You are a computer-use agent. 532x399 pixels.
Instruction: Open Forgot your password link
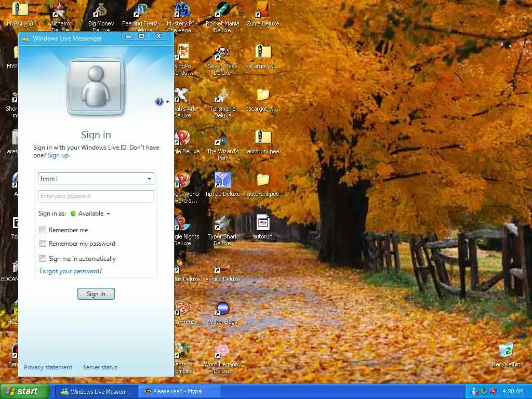[x=71, y=271]
